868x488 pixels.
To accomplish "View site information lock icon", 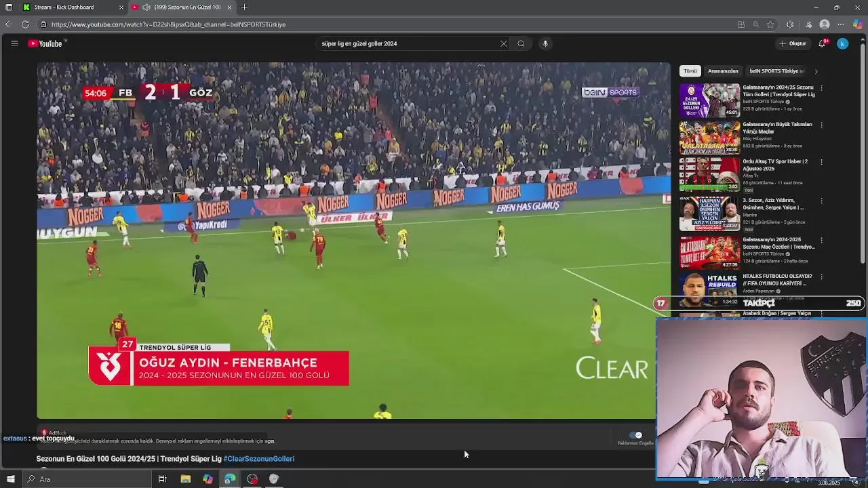I will point(43,24).
